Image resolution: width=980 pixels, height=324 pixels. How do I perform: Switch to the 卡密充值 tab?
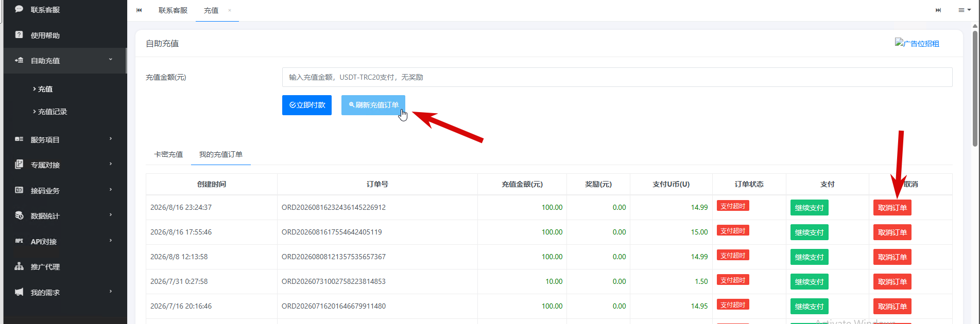168,154
